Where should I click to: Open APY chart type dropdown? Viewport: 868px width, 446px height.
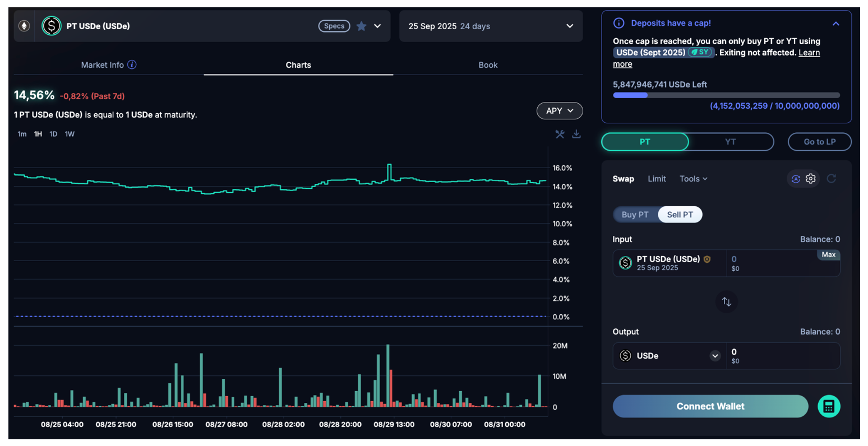point(559,111)
